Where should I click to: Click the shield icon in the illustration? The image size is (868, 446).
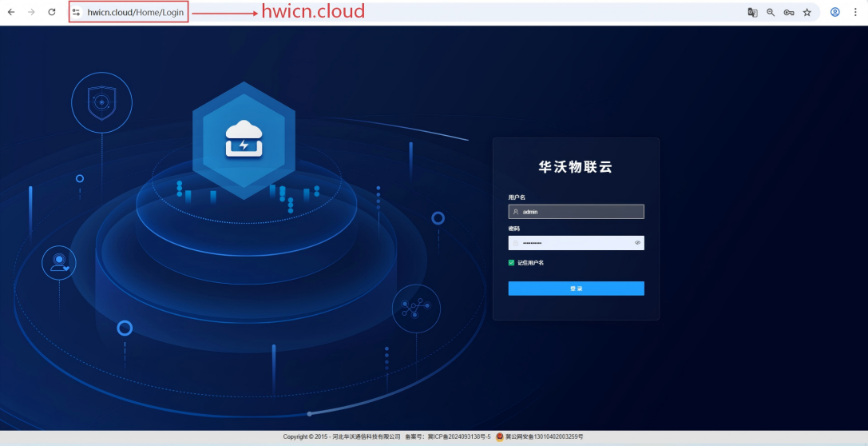tap(101, 102)
